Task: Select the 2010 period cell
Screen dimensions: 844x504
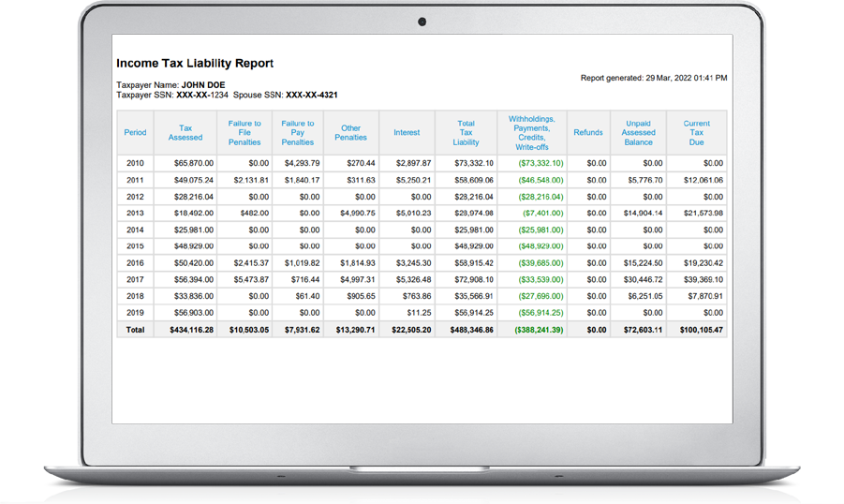Action: coord(135,163)
